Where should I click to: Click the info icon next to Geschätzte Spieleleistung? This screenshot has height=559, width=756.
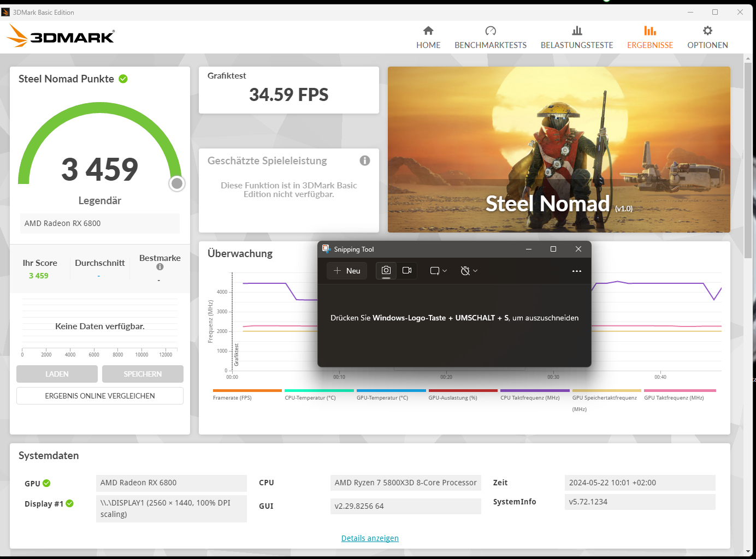point(365,160)
